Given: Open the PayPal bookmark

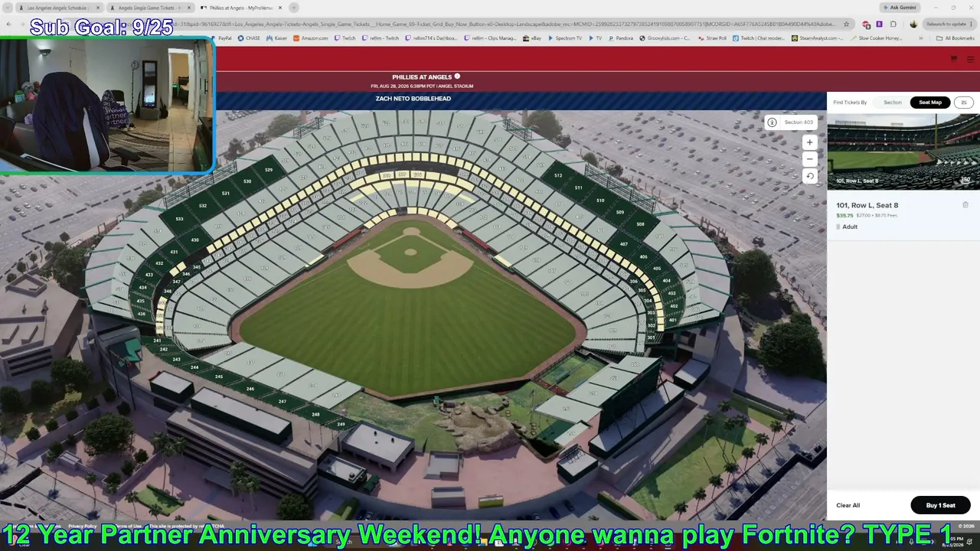Looking at the screenshot, I should click(220, 38).
